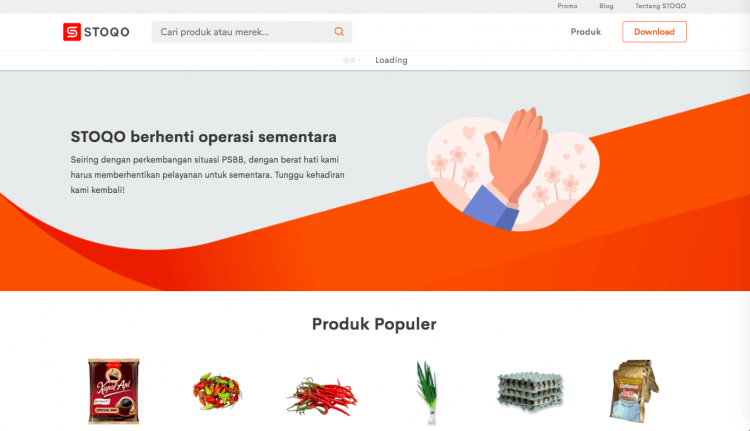The height and width of the screenshot is (431, 750).
Task: Click the Download button
Action: pyautogui.click(x=654, y=32)
